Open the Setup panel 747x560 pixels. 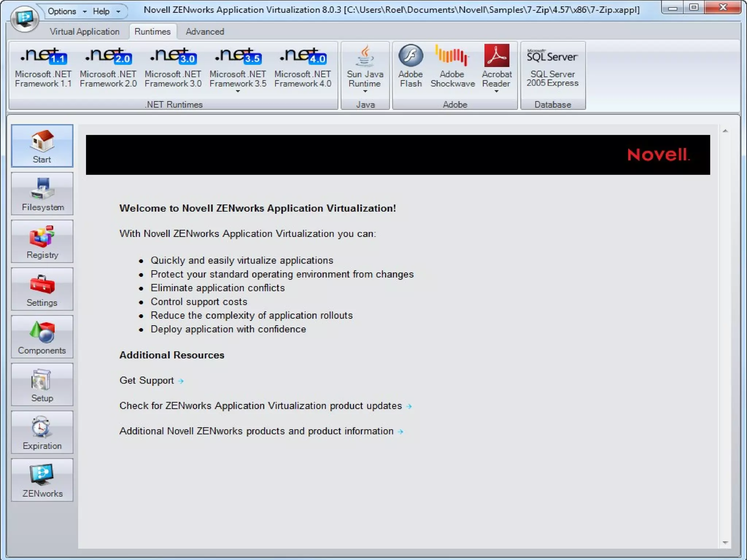(42, 385)
